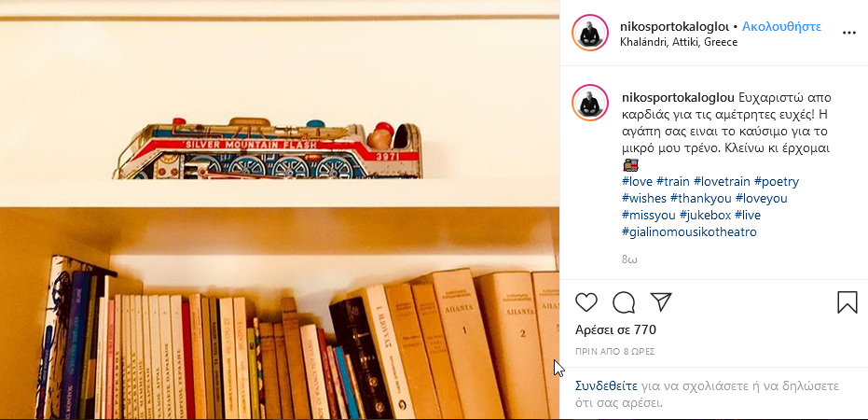Screen dimensions: 868x420
Task: Open the Khalándri, Attiki, Greece location
Action: tap(680, 42)
